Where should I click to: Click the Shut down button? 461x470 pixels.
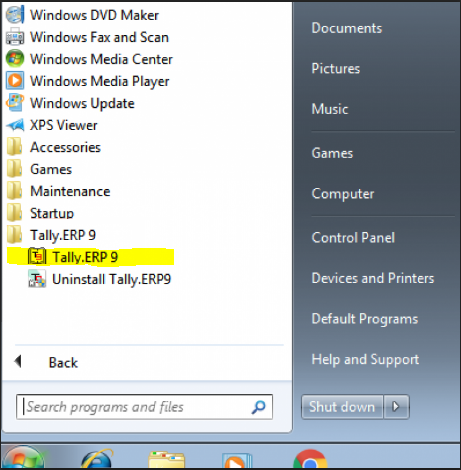342,407
